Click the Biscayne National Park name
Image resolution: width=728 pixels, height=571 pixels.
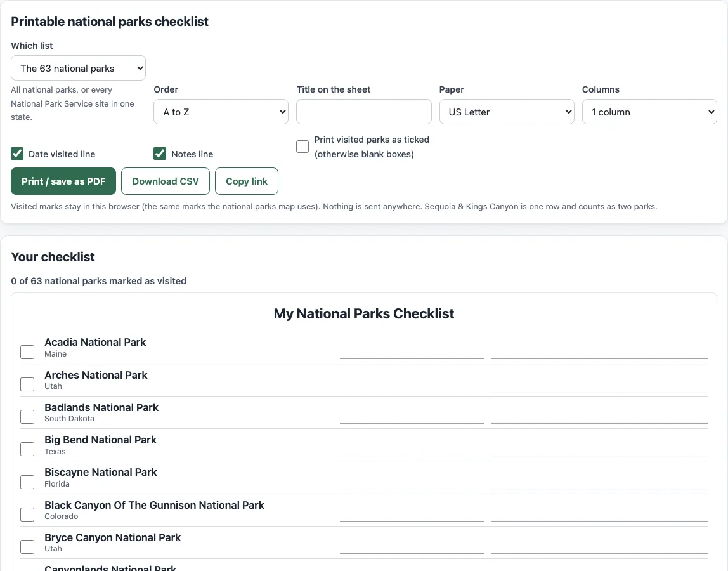tap(101, 473)
